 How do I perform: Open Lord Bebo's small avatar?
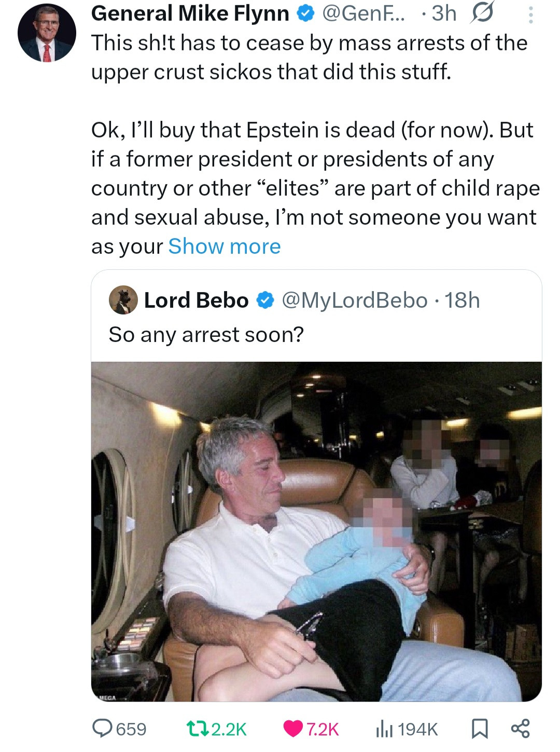pyautogui.click(x=123, y=300)
